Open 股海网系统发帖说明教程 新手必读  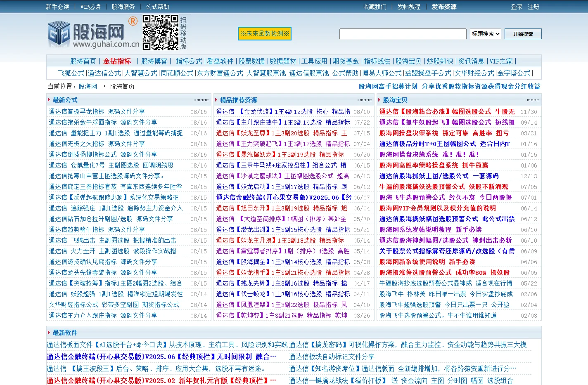coord(430,229)
